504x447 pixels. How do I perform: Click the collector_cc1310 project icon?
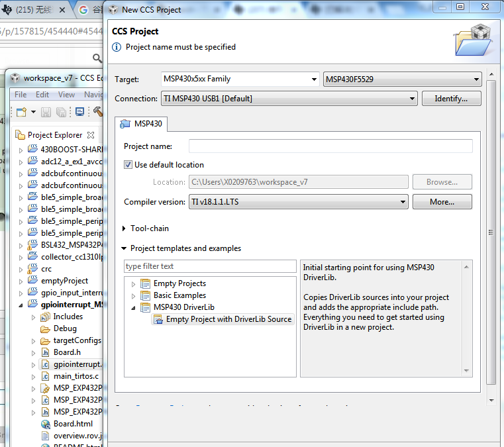(x=32, y=256)
